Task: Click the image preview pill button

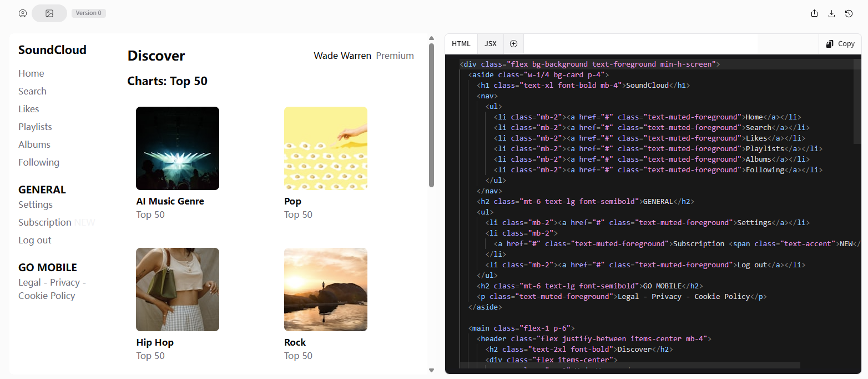Action: [49, 13]
